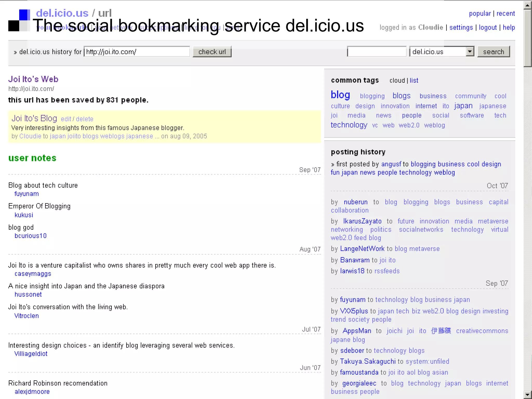Open user 'VilliageIdiot' link
Viewport: 532px width, 399px height.
click(x=31, y=354)
